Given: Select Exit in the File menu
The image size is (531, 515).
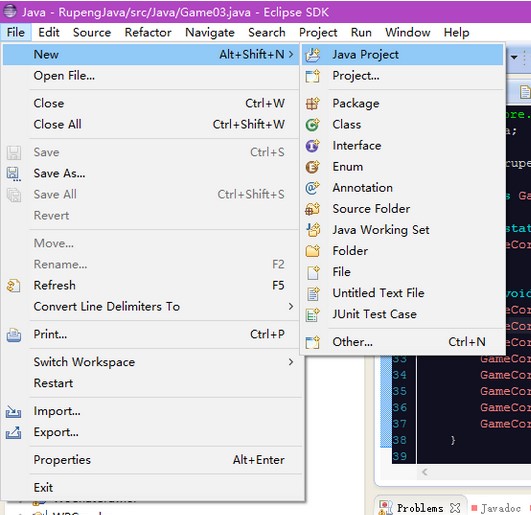Looking at the screenshot, I should [x=151, y=488].
